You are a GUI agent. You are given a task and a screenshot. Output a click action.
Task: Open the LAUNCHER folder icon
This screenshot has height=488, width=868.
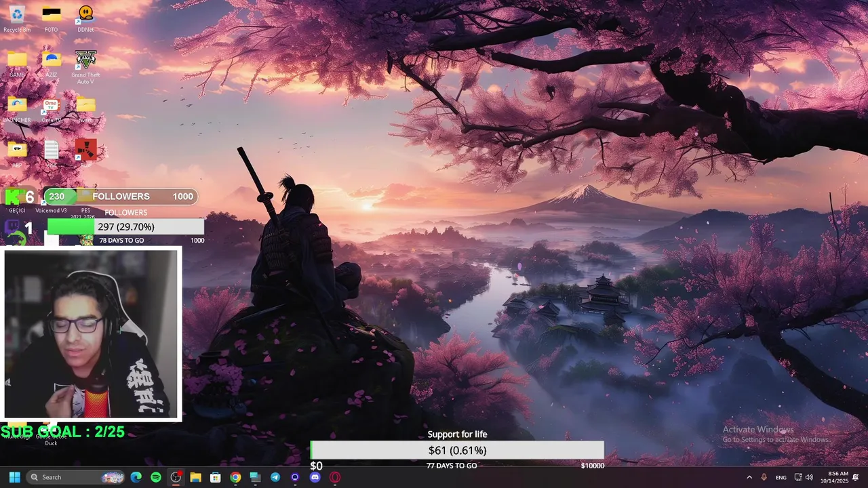coord(17,109)
